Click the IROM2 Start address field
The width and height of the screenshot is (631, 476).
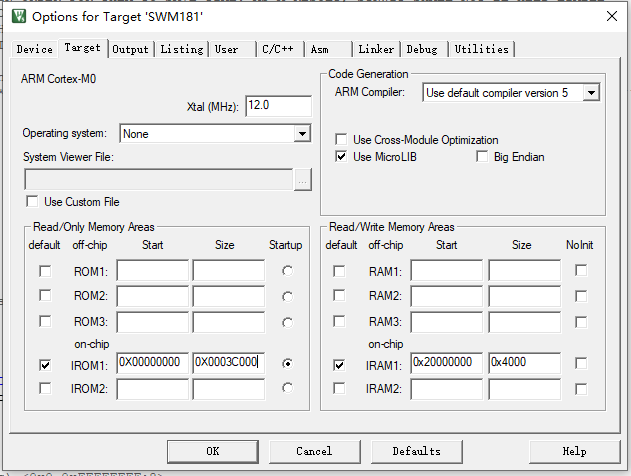pos(152,389)
